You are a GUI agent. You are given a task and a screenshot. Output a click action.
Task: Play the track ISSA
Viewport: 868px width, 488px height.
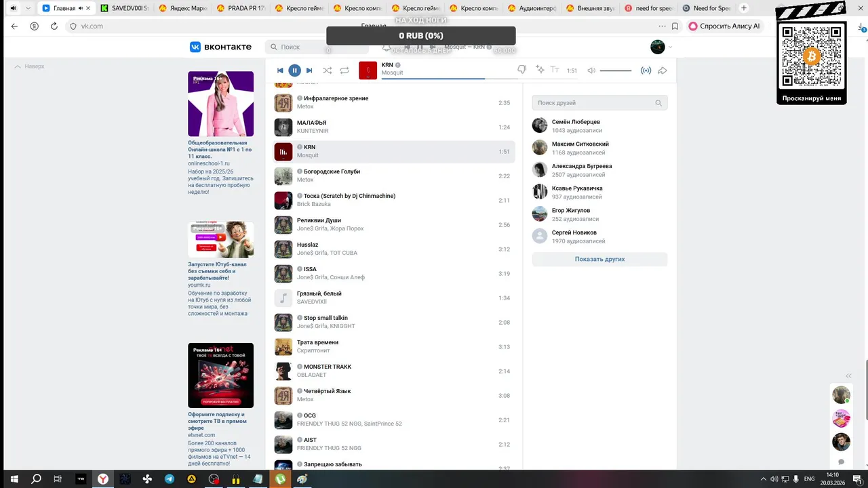pyautogui.click(x=394, y=274)
